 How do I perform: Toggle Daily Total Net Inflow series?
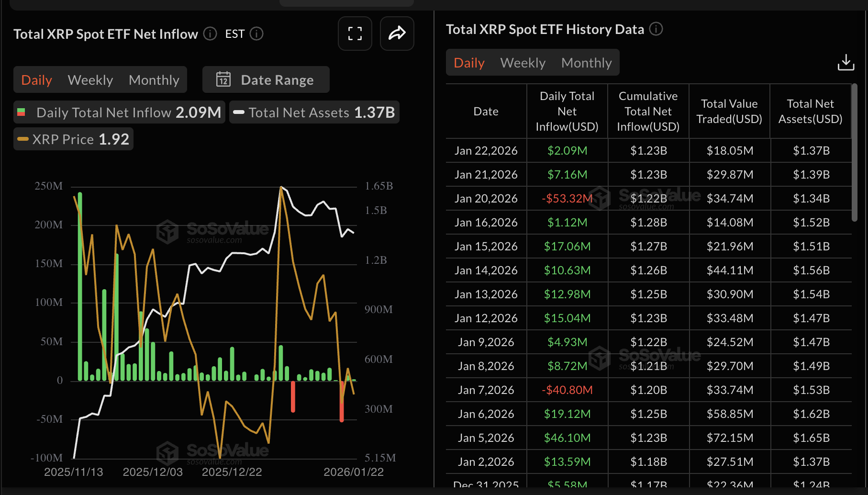(120, 112)
